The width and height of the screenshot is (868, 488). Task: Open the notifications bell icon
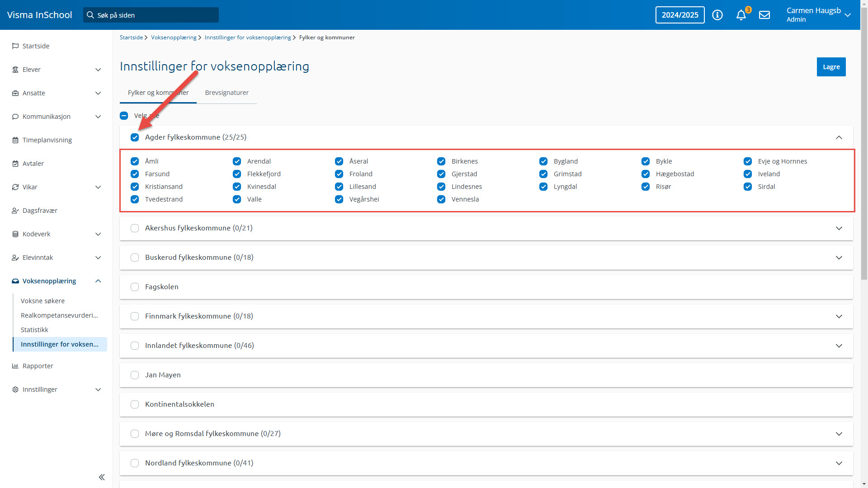tap(741, 15)
